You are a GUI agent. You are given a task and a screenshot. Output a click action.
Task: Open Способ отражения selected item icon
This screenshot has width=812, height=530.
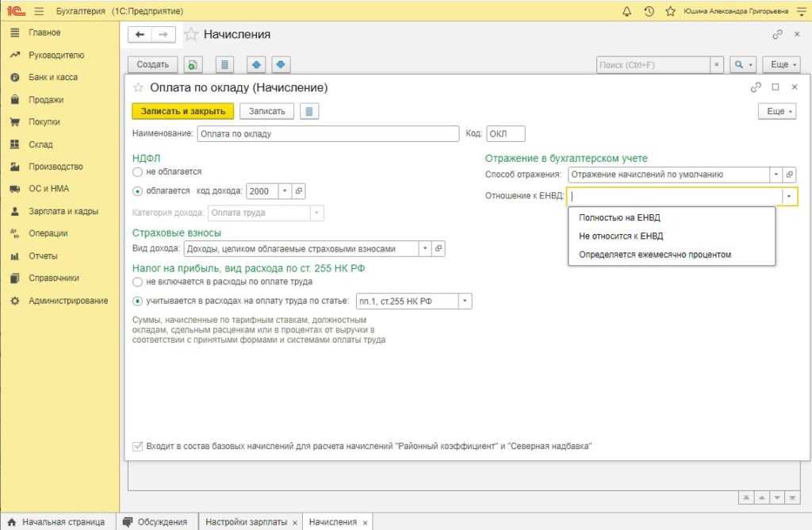(790, 175)
